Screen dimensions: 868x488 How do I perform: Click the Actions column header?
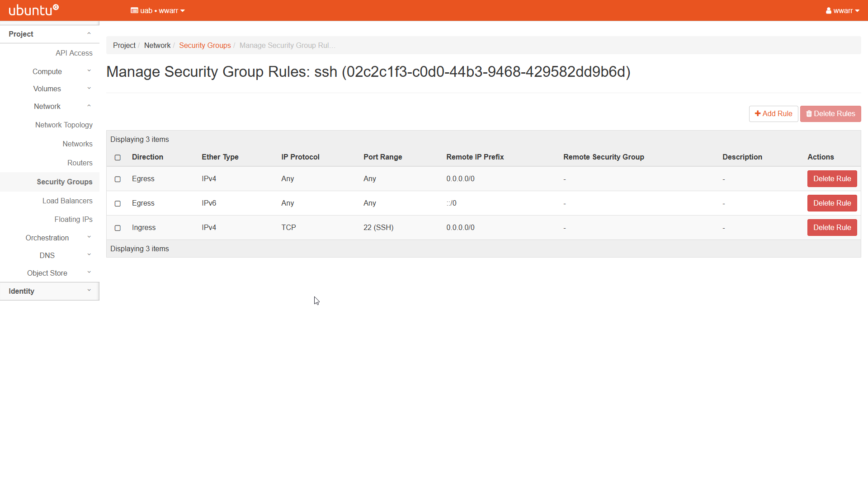[x=821, y=157]
